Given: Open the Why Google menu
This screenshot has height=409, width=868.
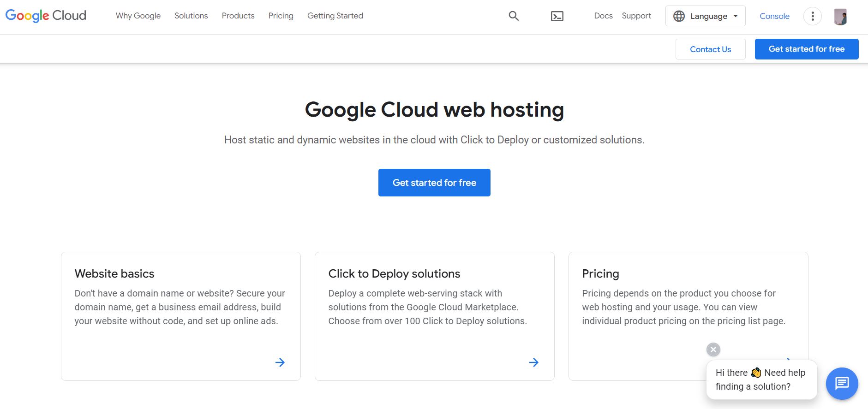Looking at the screenshot, I should pyautogui.click(x=138, y=16).
